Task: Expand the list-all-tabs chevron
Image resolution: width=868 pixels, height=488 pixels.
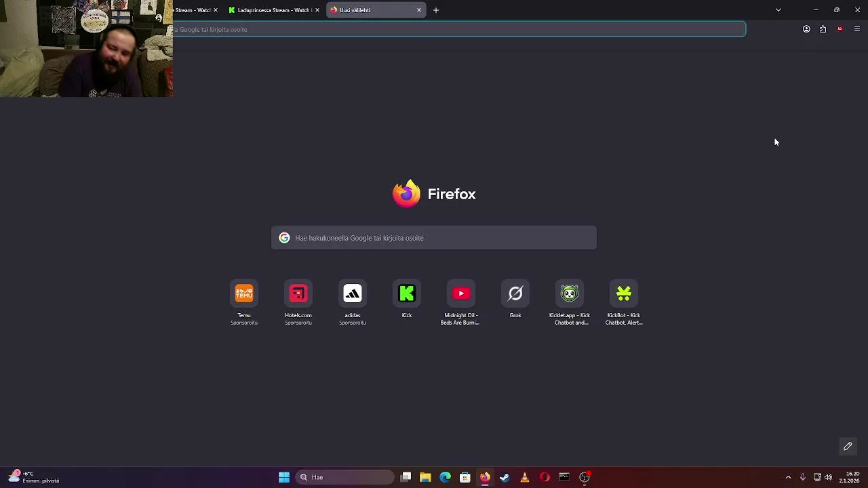Action: [x=778, y=10]
